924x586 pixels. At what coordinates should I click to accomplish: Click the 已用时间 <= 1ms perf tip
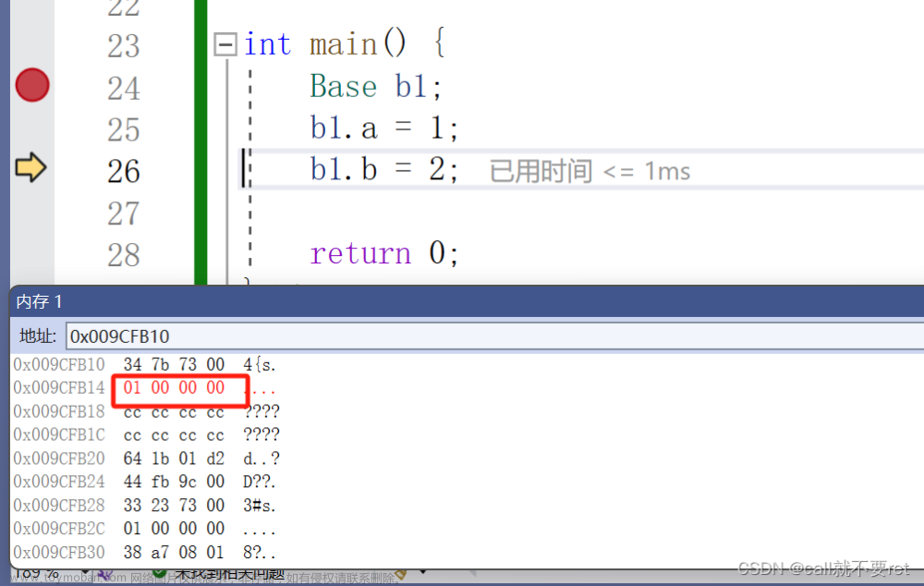click(590, 172)
